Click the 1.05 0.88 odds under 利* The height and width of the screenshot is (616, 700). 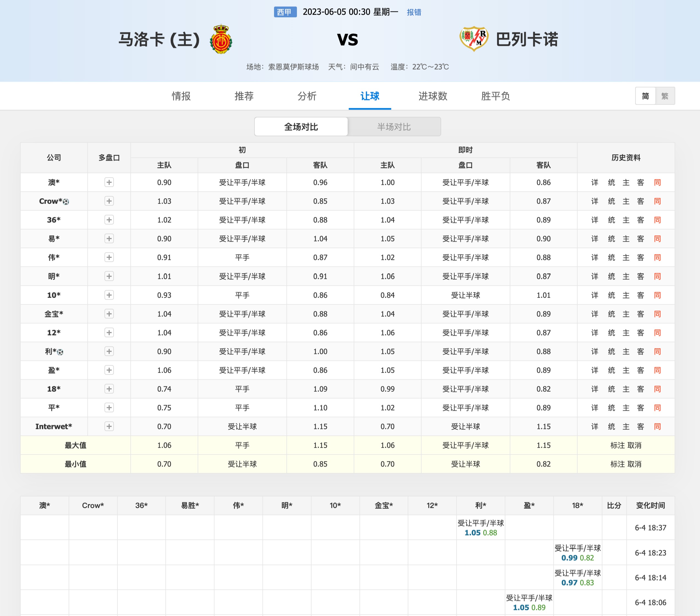(x=481, y=533)
